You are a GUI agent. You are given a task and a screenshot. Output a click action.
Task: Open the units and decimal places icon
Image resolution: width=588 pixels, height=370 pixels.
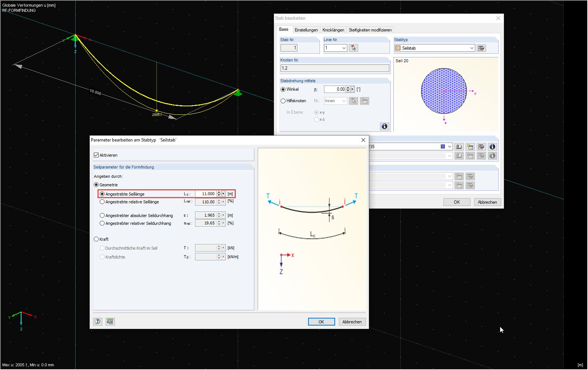[x=110, y=321]
